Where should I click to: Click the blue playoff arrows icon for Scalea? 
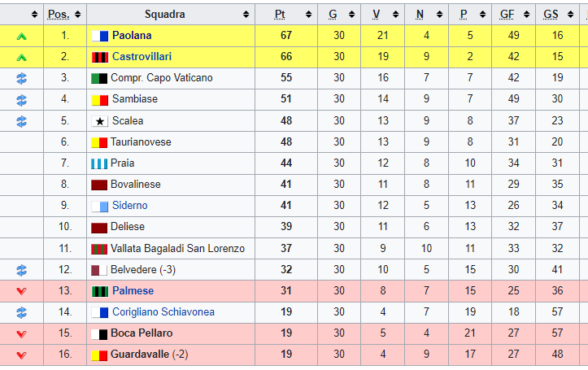point(21,121)
